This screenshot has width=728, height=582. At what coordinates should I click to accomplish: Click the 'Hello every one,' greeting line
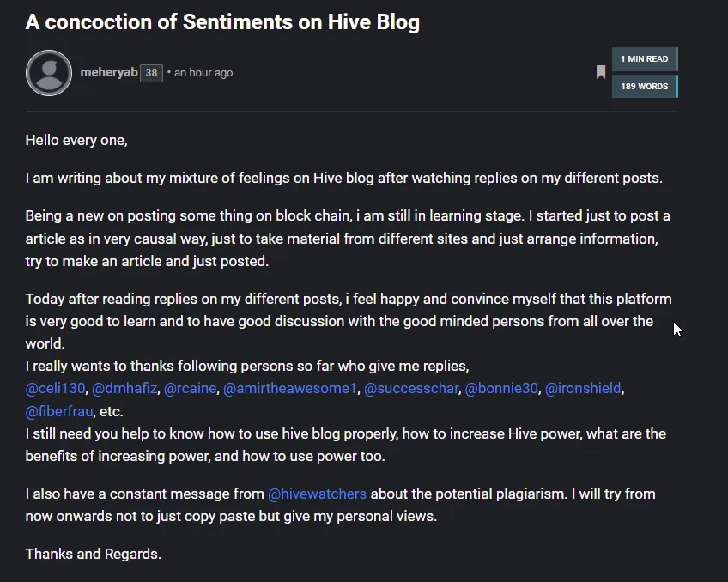(76, 140)
